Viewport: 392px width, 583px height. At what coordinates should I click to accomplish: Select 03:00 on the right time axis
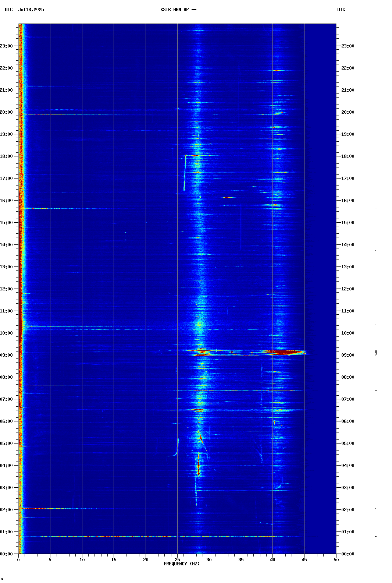click(x=348, y=488)
